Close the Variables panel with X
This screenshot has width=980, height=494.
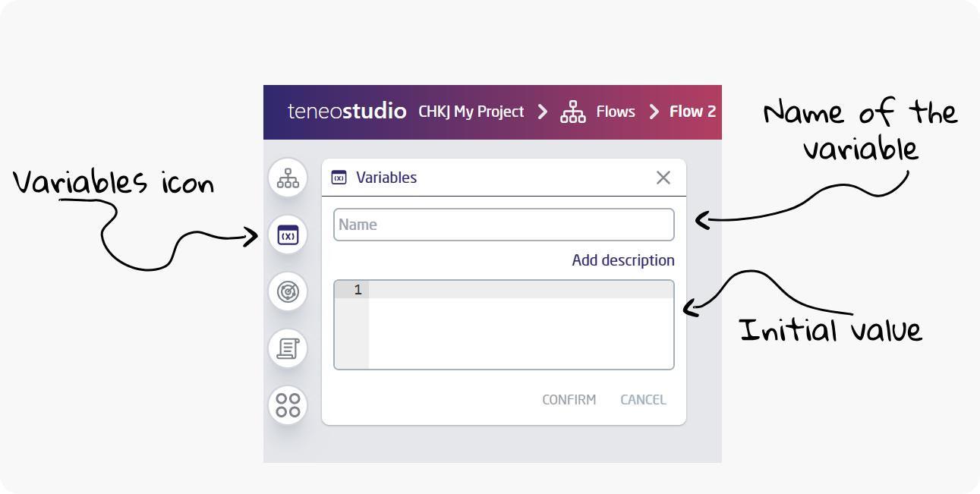663,178
